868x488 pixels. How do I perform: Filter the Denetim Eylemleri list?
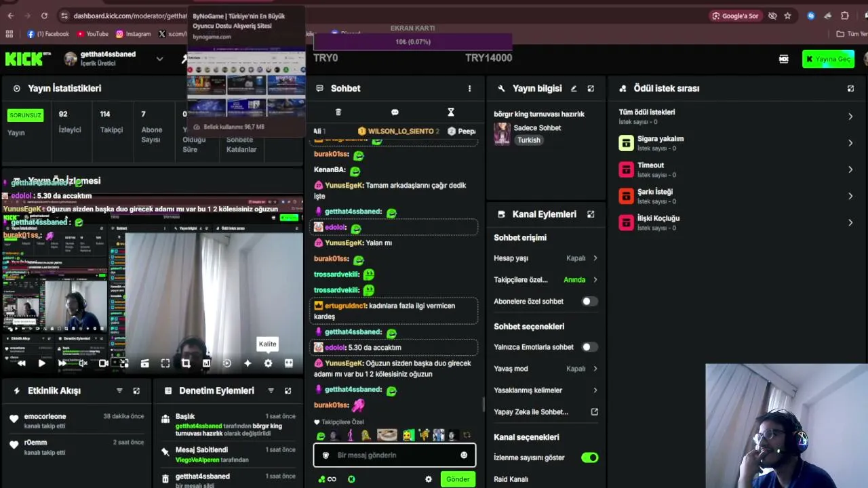271,390
